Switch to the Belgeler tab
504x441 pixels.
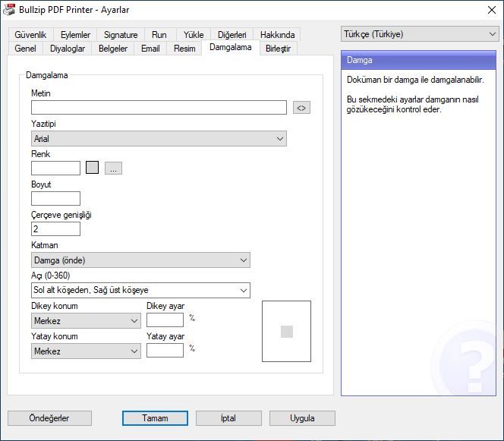point(113,49)
